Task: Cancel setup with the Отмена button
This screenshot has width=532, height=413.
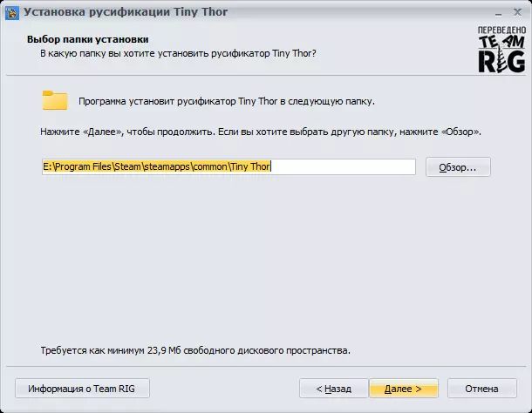Action: point(481,388)
